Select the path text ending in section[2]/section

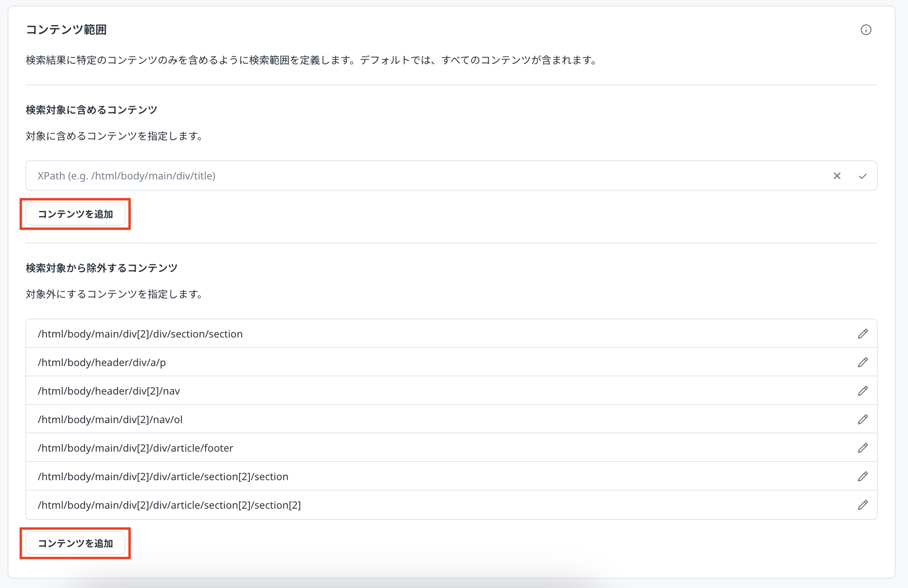163,477
